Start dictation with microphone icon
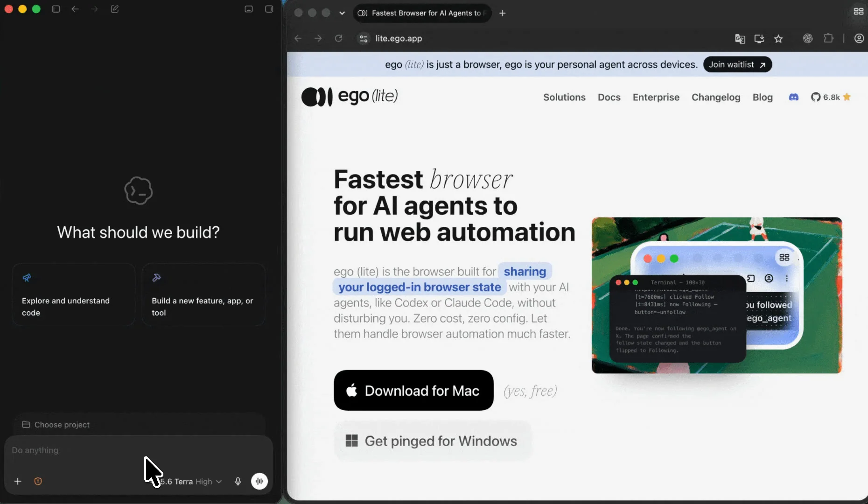The height and width of the screenshot is (504, 868). (x=238, y=481)
